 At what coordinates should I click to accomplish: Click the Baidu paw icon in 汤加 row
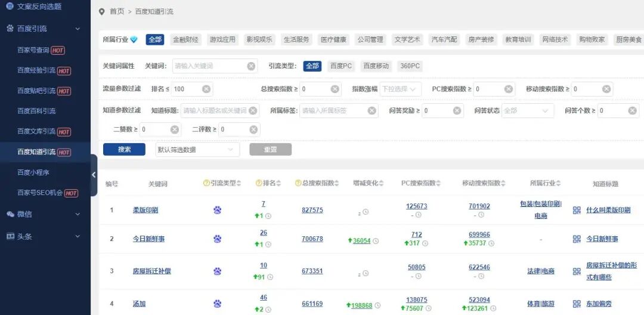click(x=217, y=304)
